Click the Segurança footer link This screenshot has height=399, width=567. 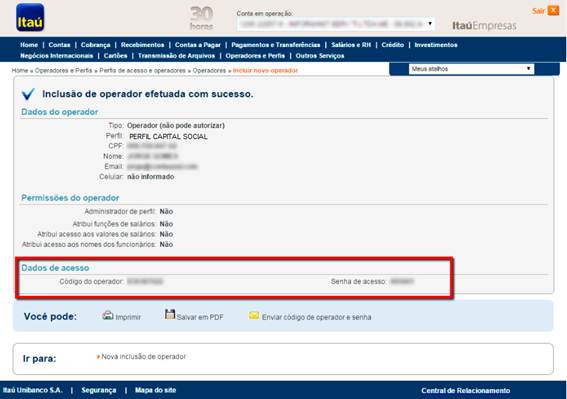99,390
